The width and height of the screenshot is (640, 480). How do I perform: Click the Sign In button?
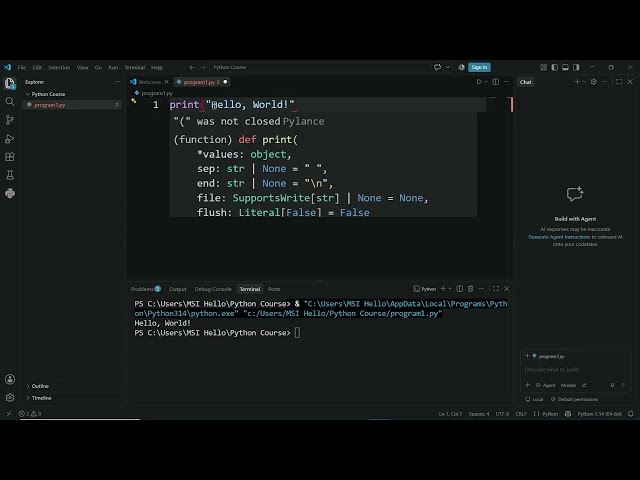[479, 67]
